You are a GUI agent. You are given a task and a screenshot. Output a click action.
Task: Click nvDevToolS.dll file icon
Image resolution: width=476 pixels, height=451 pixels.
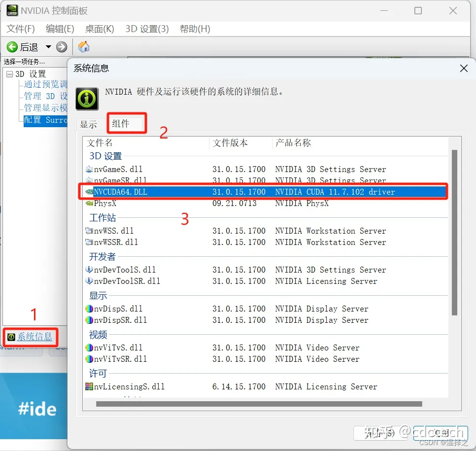[89, 270]
